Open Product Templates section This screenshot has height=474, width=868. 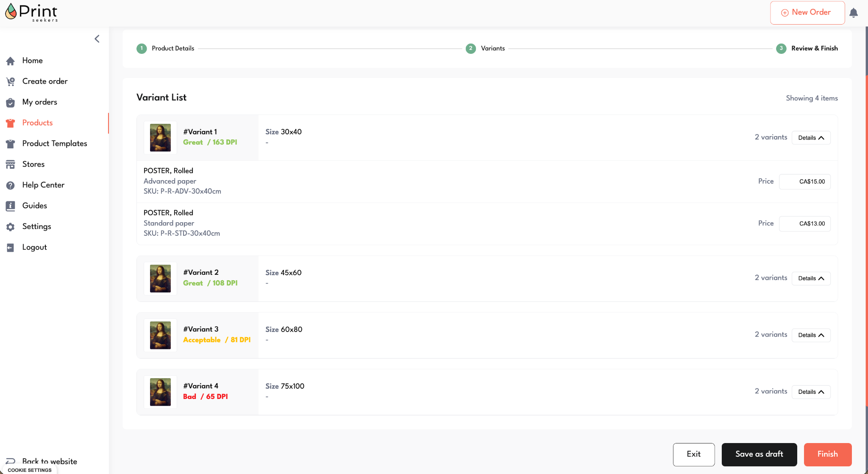click(54, 144)
